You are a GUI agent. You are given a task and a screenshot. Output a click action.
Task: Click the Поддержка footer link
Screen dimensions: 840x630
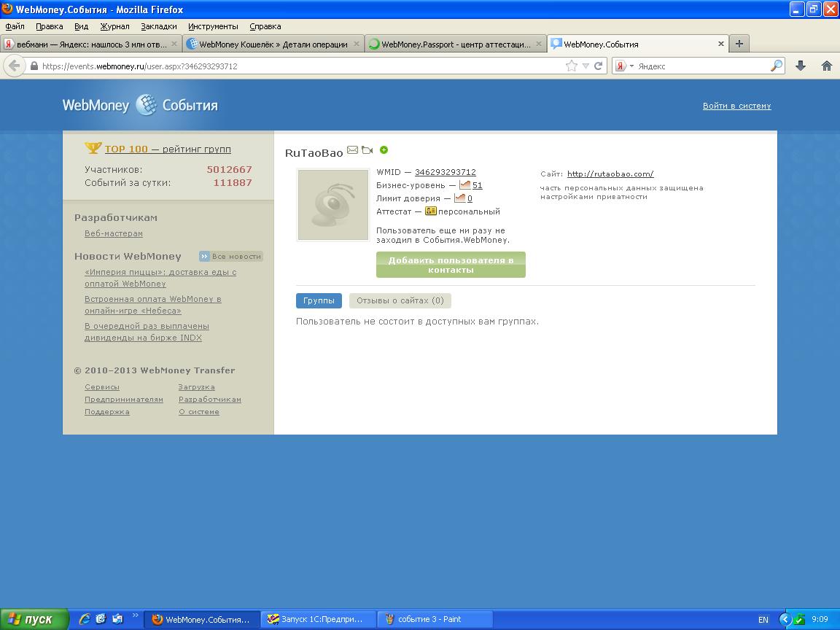click(x=106, y=411)
